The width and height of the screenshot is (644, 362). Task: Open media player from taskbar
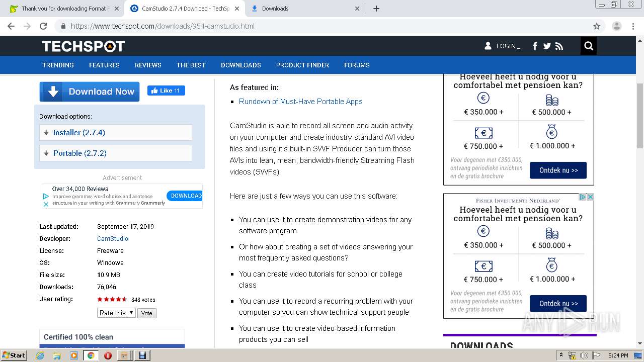coord(74,355)
